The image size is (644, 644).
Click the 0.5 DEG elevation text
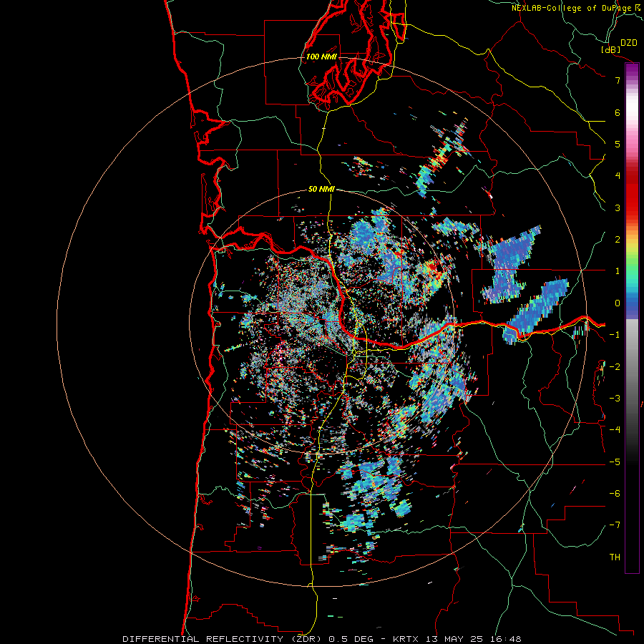tap(351, 639)
